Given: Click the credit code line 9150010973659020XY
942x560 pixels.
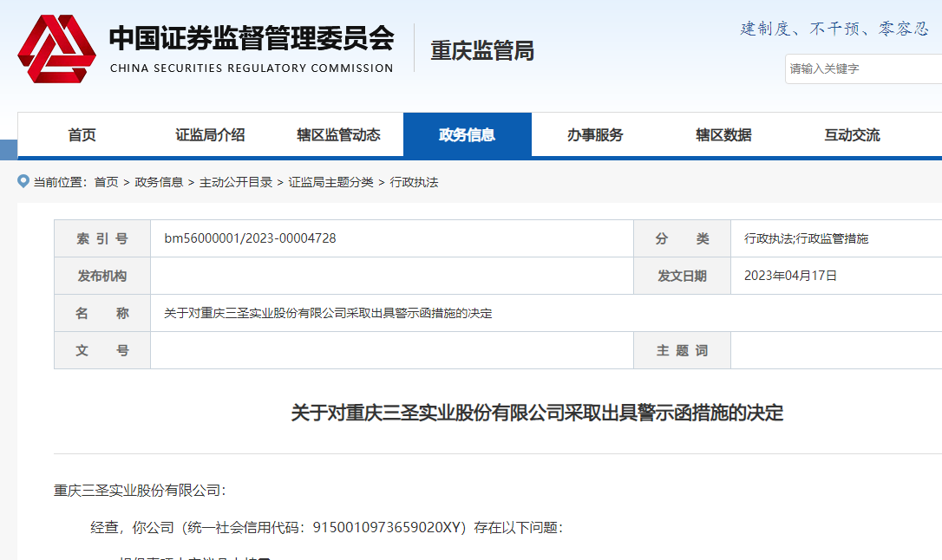Looking at the screenshot, I should tap(327, 528).
